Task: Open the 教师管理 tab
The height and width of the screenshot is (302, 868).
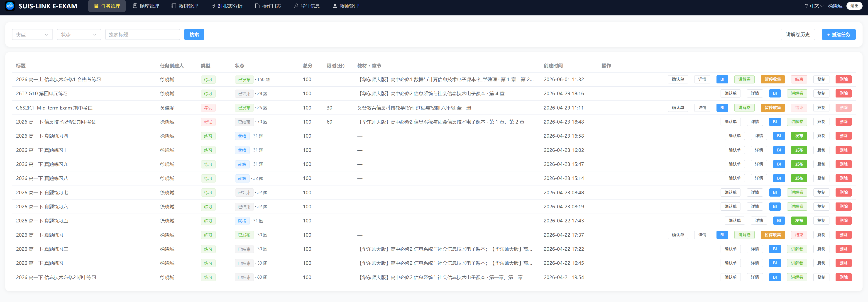Action: point(346,6)
